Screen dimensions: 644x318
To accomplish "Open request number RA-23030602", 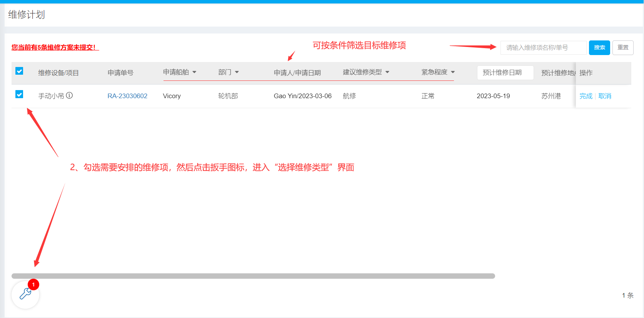I will coord(127,96).
